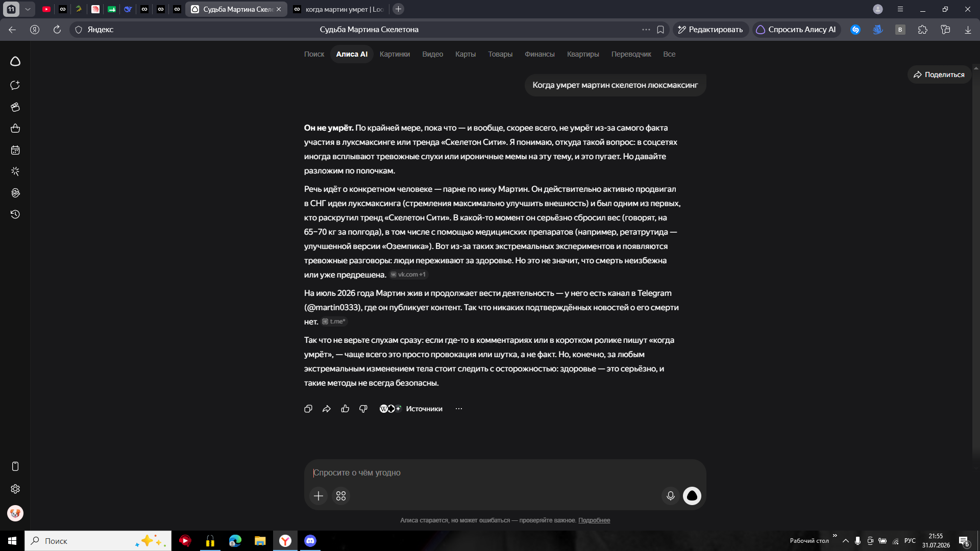The width and height of the screenshot is (980, 551).
Task: Expand the tab list chevron near '11'
Action: point(28,9)
